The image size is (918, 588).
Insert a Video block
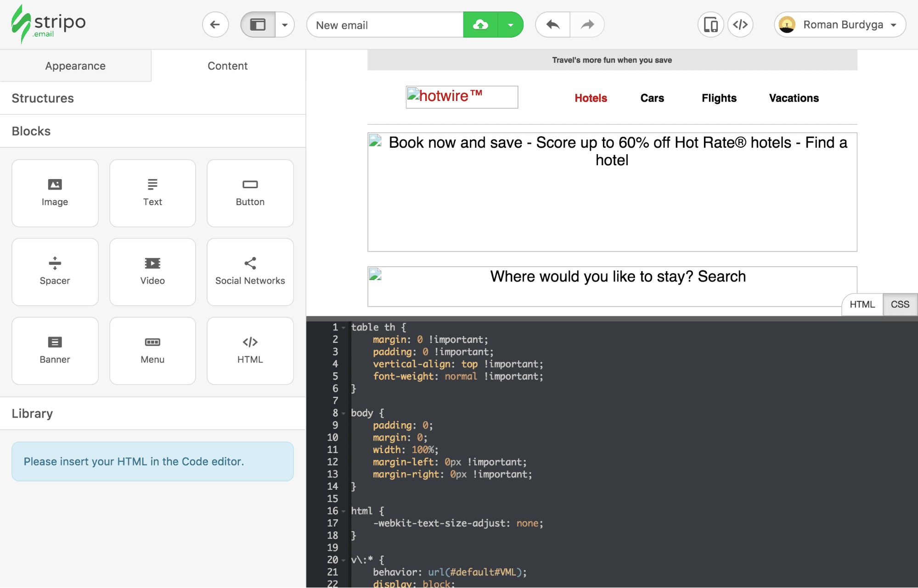(152, 272)
